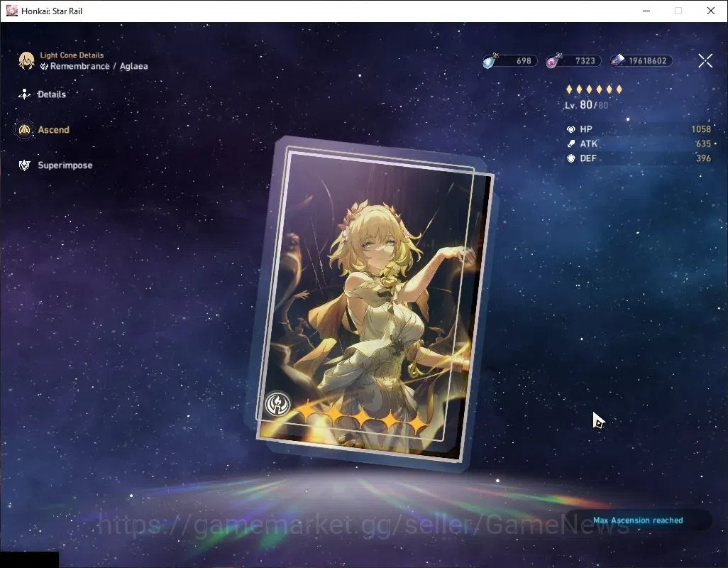Click the 19618602 credits counter

[648, 61]
